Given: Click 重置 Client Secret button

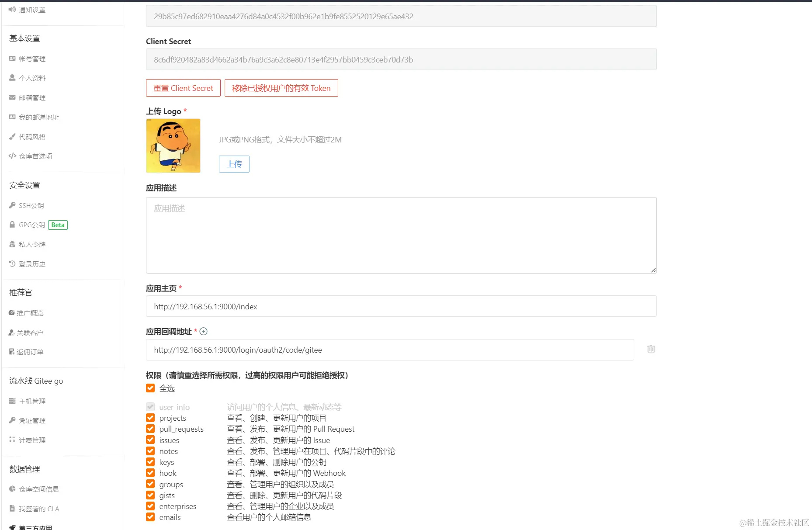Looking at the screenshot, I should pos(183,88).
